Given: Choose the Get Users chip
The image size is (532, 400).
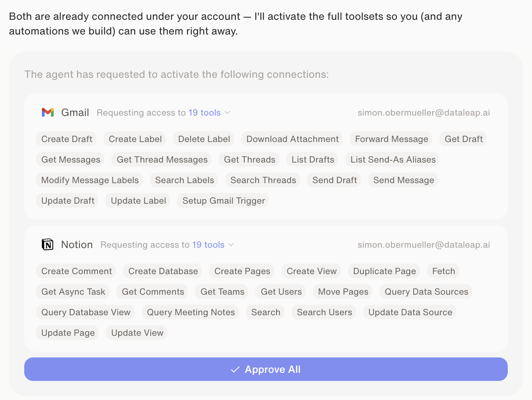Looking at the screenshot, I should 281,292.
